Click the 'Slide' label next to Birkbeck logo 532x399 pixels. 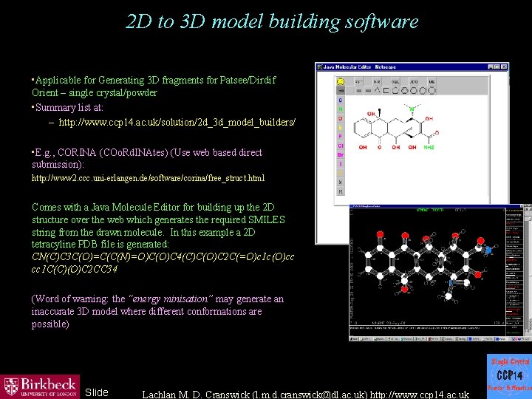click(97, 392)
